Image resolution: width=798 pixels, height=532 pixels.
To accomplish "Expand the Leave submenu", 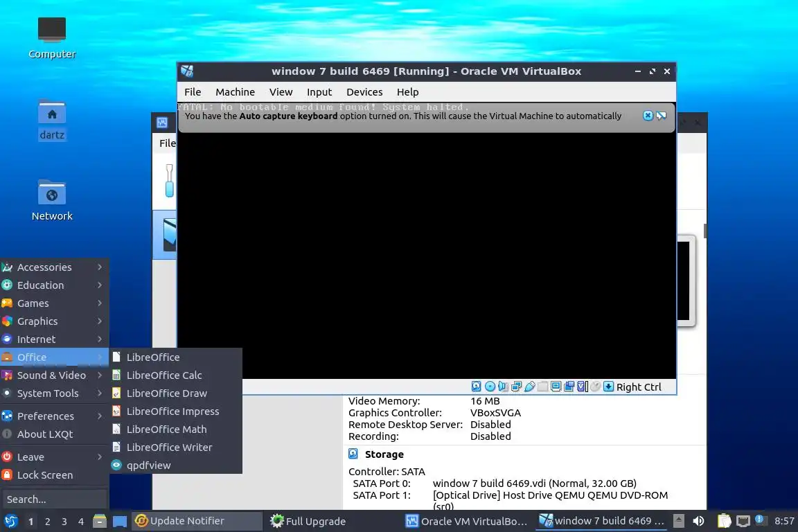I will [55, 457].
